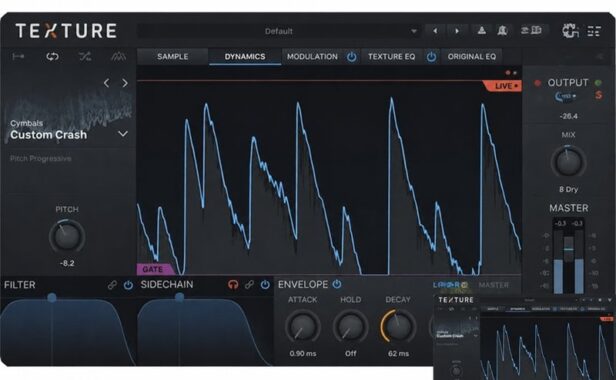This screenshot has width=616, height=380.
Task: Switch to the TEXTURE EQ tab
Action: point(391,57)
